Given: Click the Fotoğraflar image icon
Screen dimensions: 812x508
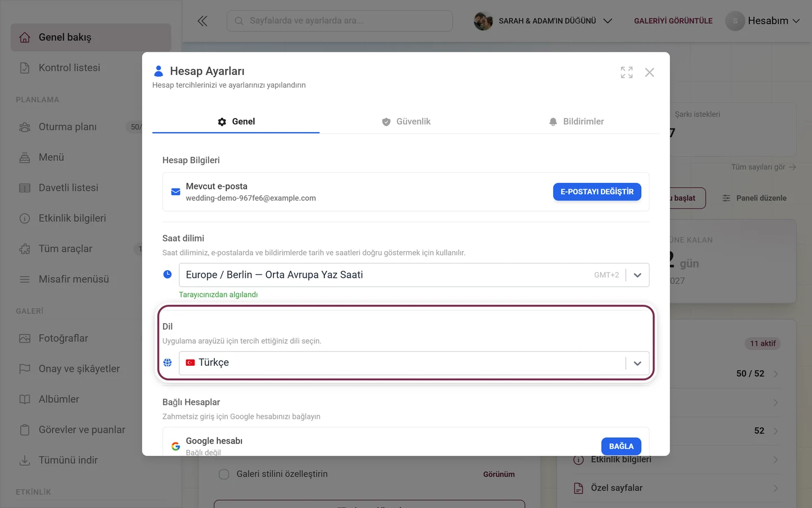Looking at the screenshot, I should [x=25, y=339].
